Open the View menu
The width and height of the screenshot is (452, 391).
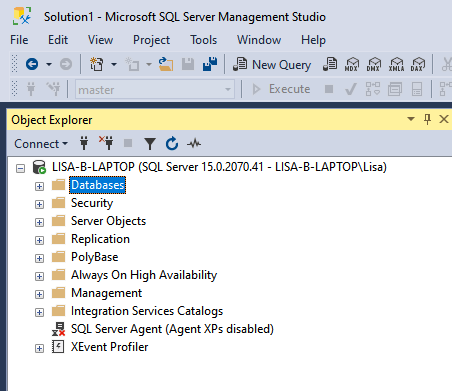[100, 40]
